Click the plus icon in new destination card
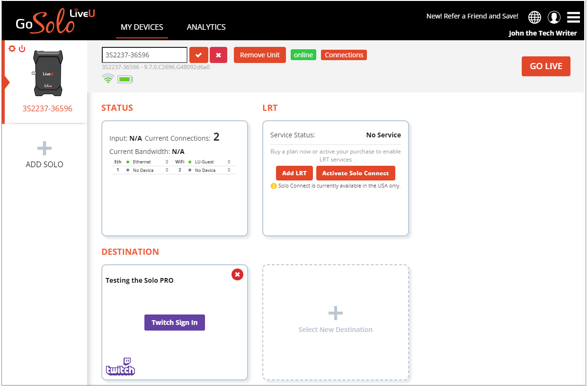588x386 pixels. pos(336,313)
